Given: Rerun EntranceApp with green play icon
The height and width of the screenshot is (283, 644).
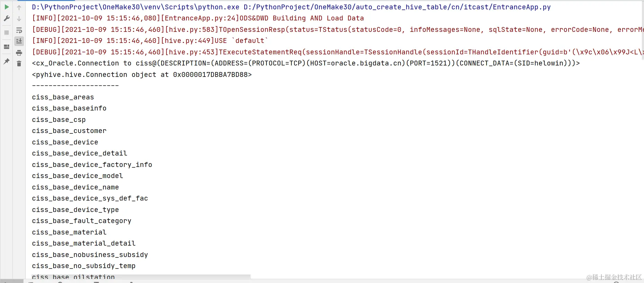Looking at the screenshot, I should (x=7, y=7).
